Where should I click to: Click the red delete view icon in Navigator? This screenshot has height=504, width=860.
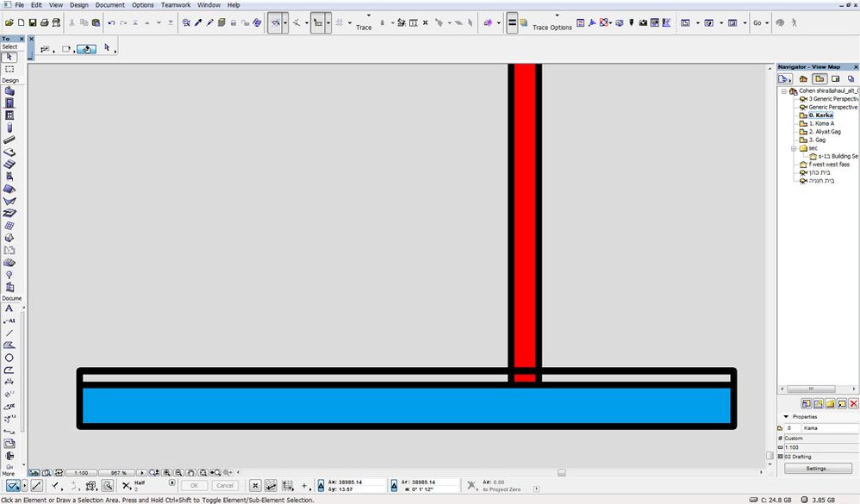pyautogui.click(x=853, y=404)
